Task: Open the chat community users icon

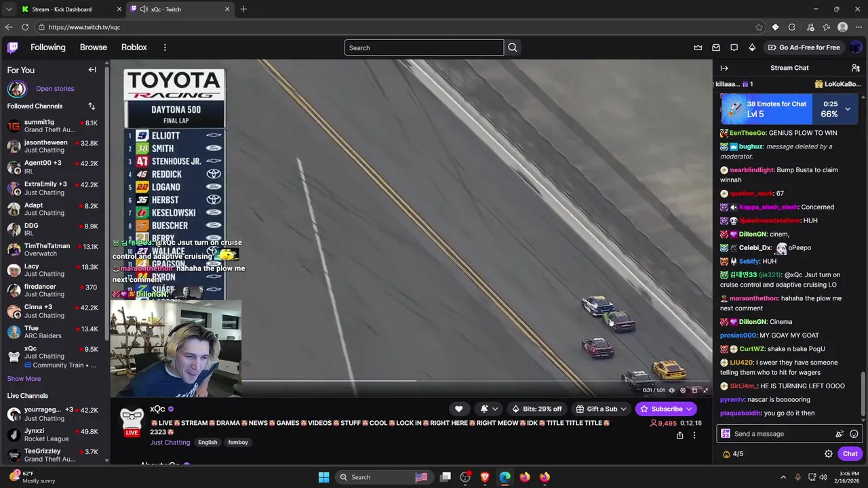Action: tap(856, 68)
